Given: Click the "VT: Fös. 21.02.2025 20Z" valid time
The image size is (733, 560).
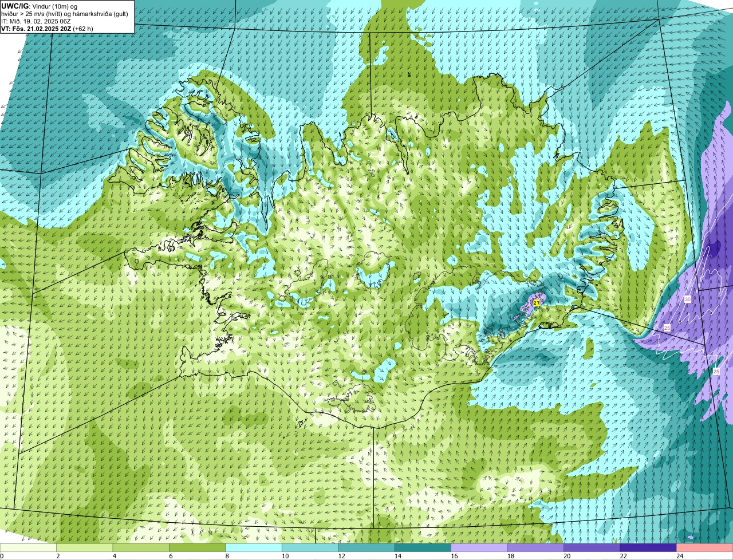Looking at the screenshot, I should pos(36,29).
